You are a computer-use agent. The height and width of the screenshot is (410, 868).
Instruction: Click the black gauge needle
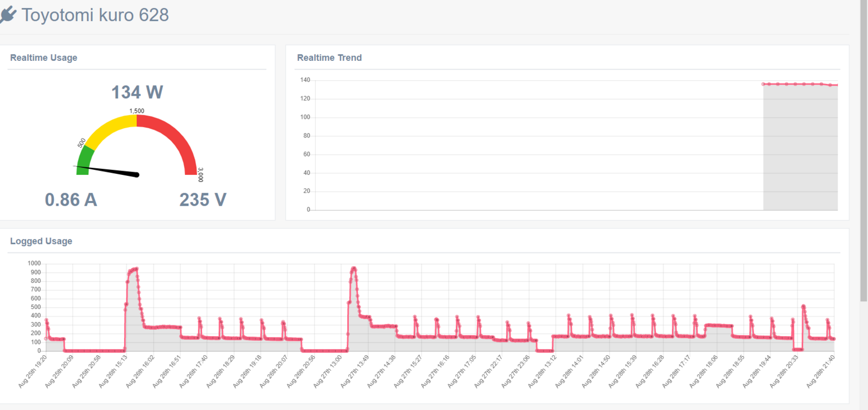point(107,171)
